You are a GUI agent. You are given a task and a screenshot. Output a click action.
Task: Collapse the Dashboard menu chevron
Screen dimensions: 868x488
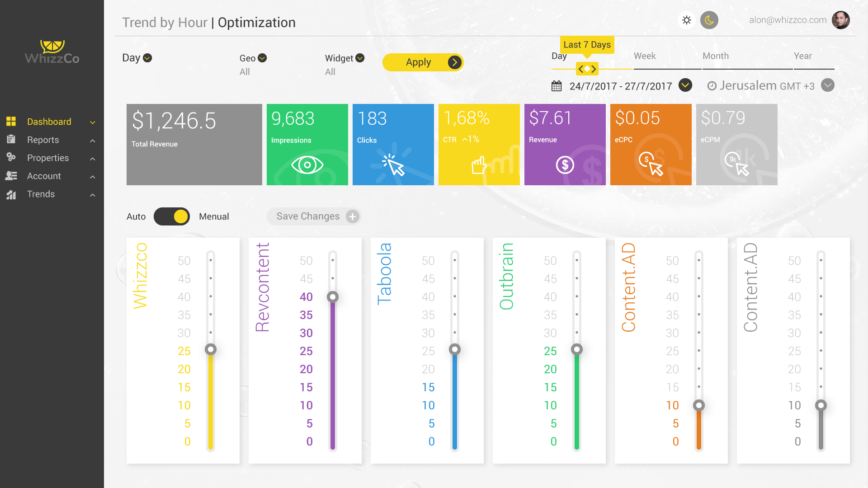93,122
